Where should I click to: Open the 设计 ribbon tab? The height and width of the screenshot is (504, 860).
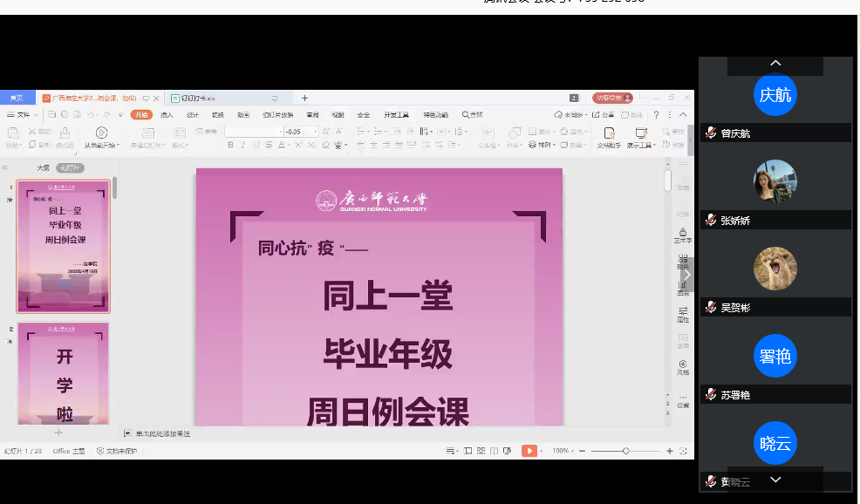193,114
